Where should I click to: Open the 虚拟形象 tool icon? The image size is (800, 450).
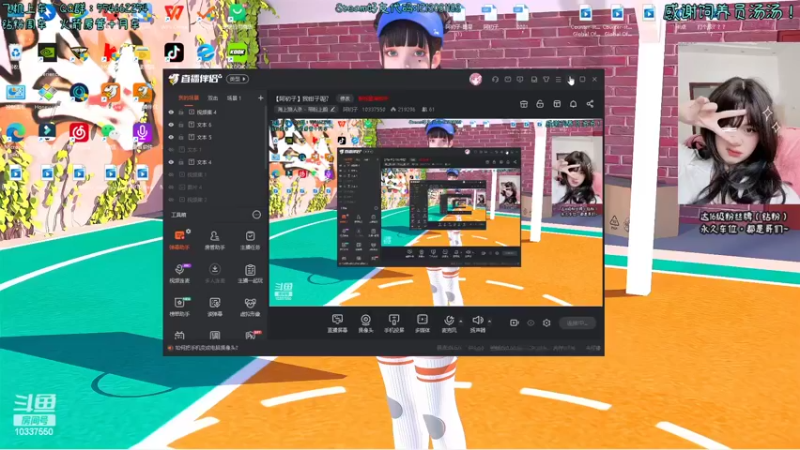point(250,307)
